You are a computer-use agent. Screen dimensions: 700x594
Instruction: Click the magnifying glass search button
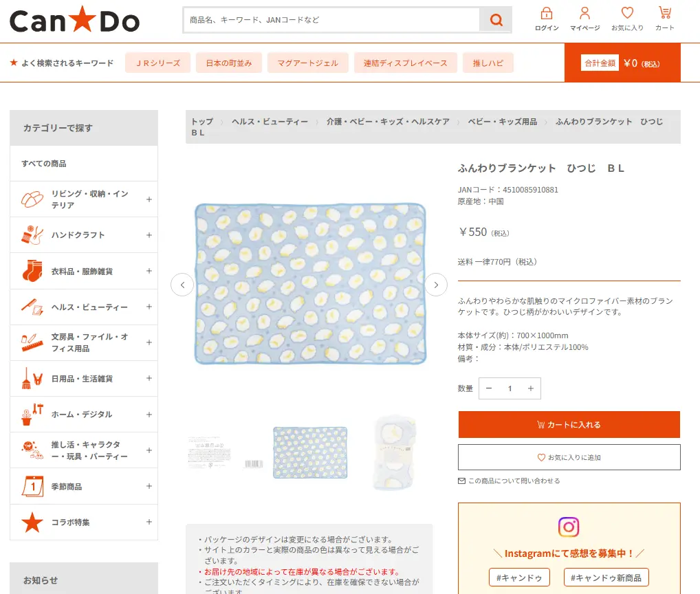pos(496,20)
